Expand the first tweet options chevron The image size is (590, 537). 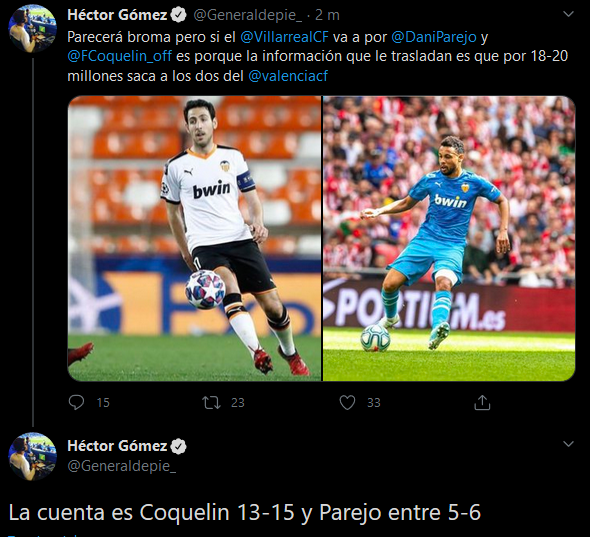pos(568,14)
